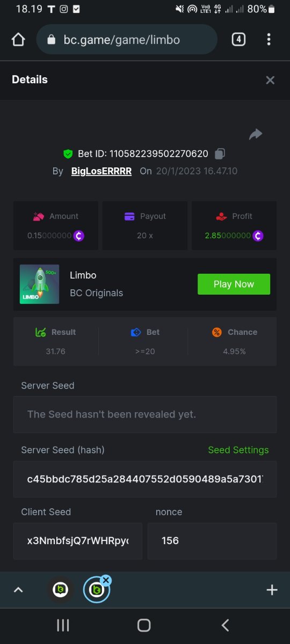This screenshot has width=290, height=644.
Task: Switch to the first BC.Game tab icon
Action: point(60,590)
